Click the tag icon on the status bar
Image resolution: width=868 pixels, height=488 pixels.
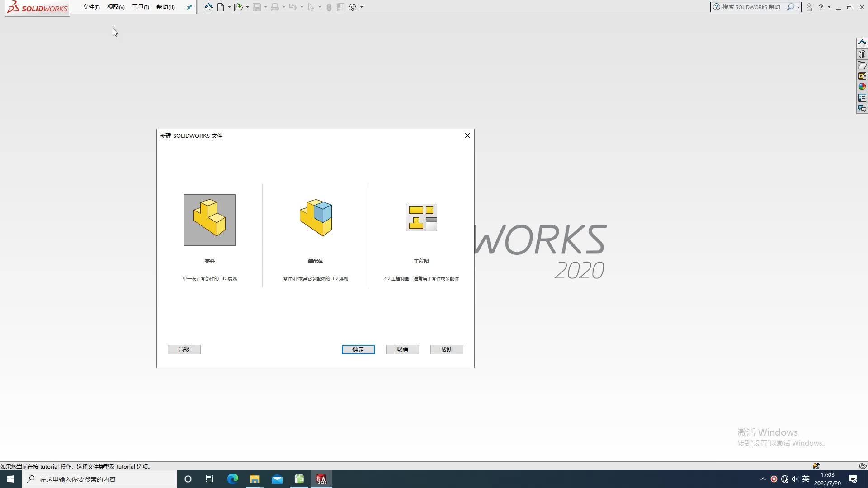863,466
